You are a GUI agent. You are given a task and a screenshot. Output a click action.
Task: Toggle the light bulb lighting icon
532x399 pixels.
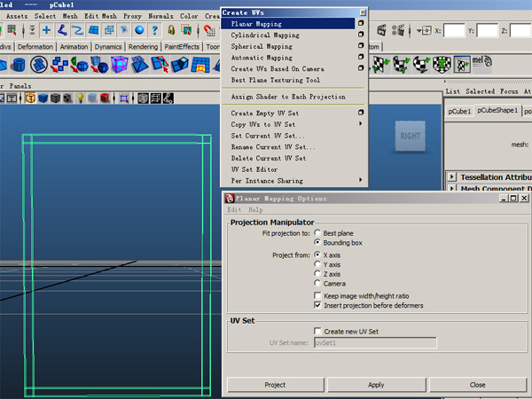point(80,98)
